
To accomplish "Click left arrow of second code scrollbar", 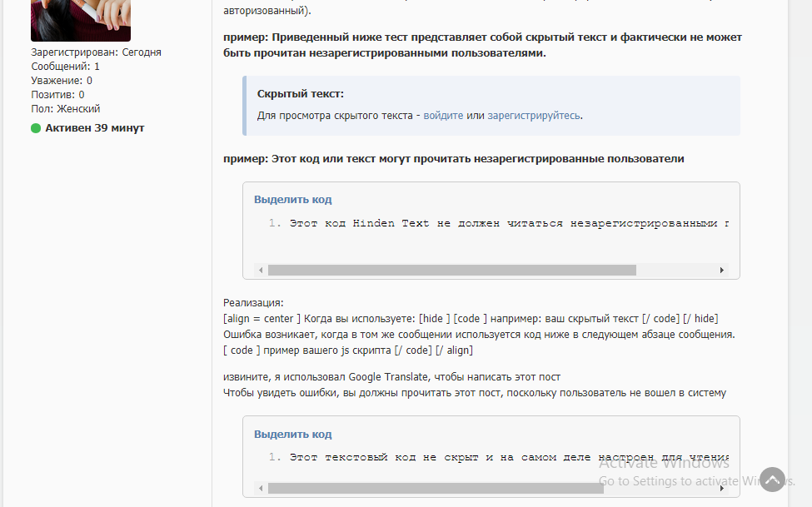I will 261,489.
